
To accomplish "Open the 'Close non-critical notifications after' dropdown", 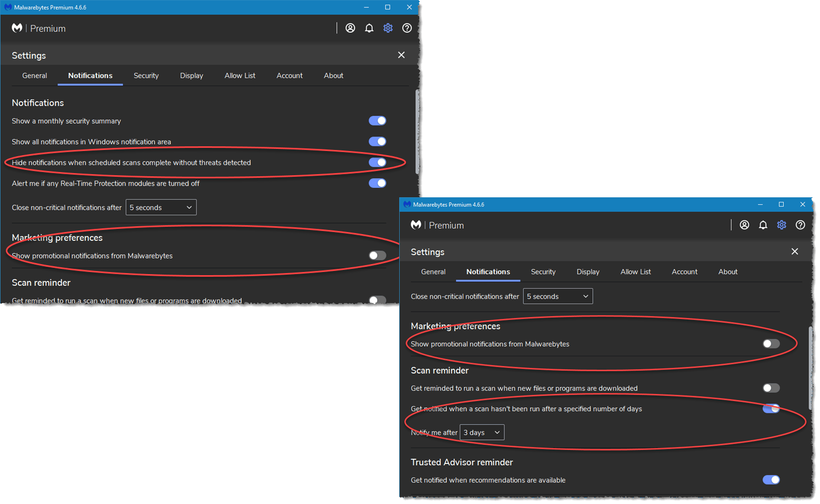I will pos(160,207).
